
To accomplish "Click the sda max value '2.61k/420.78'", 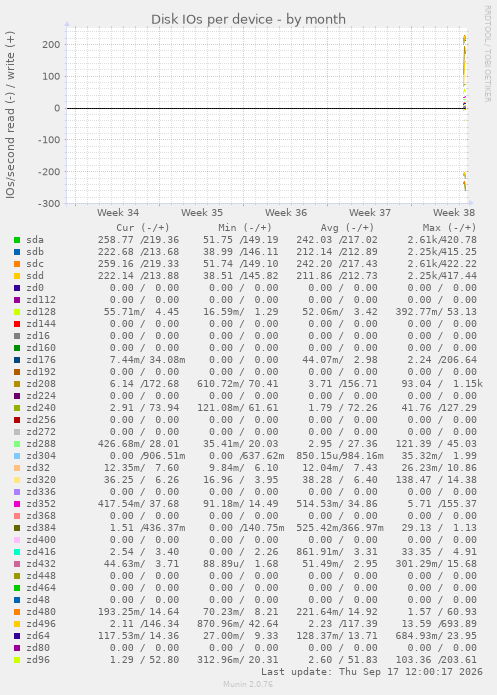I will point(442,240).
